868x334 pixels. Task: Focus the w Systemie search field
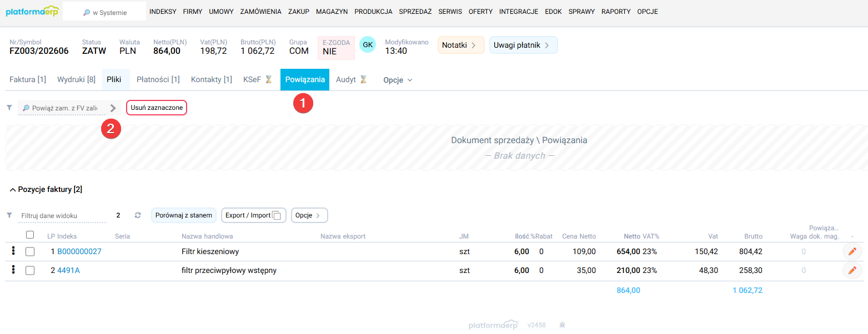pos(104,12)
